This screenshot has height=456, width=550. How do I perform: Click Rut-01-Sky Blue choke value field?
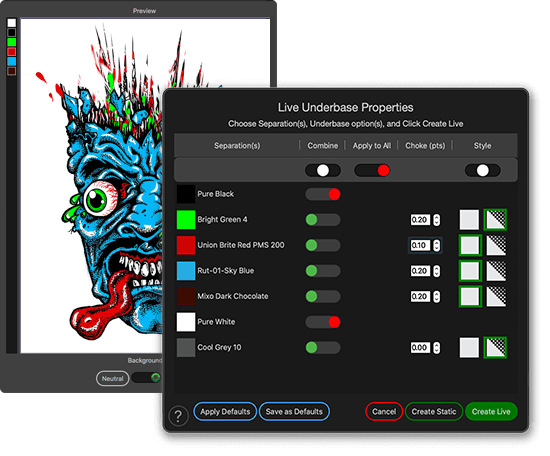point(420,271)
